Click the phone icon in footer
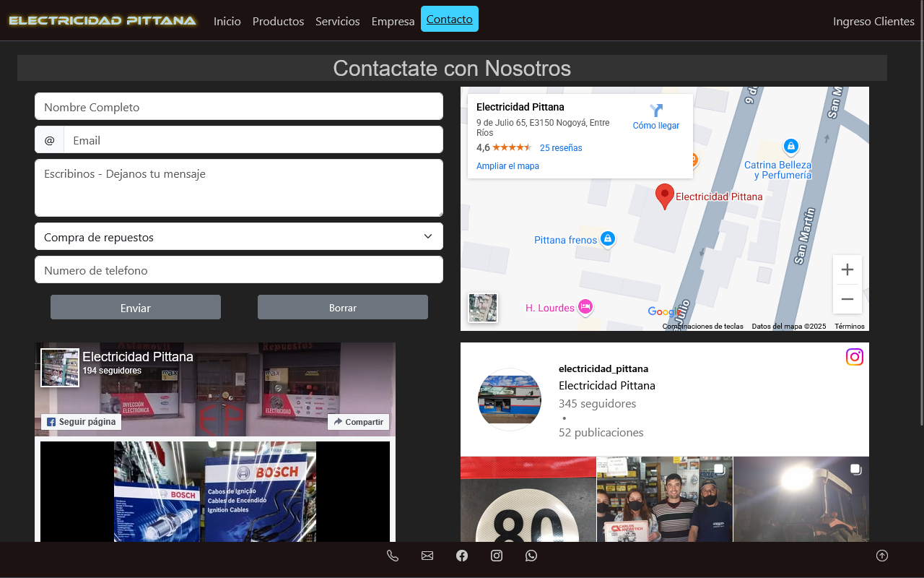 [393, 556]
